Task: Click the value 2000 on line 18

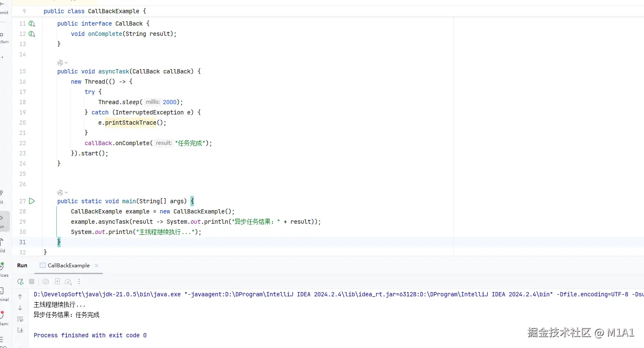Action: coord(170,102)
